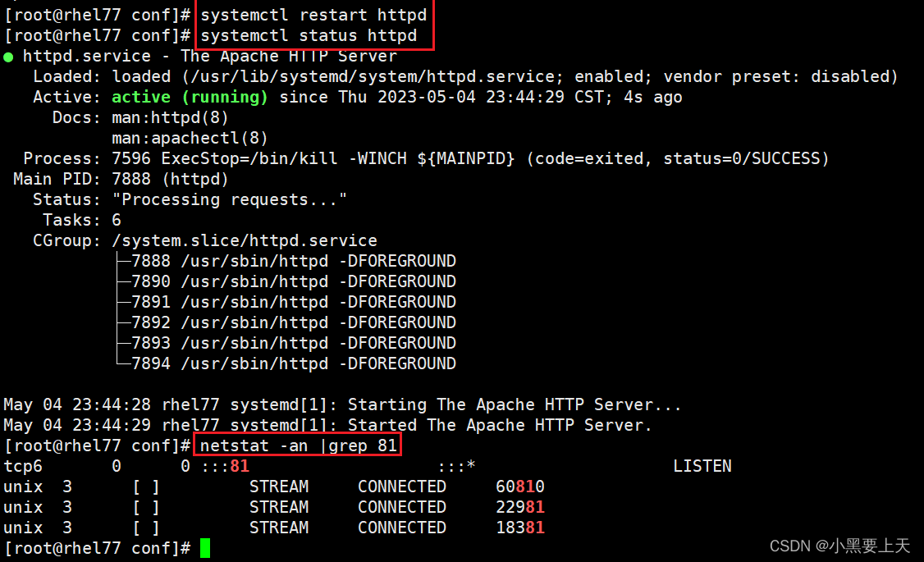Click log line 'Starting The Apache HTTP Server...'
Screen dimensions: 924x562
click(x=342, y=404)
